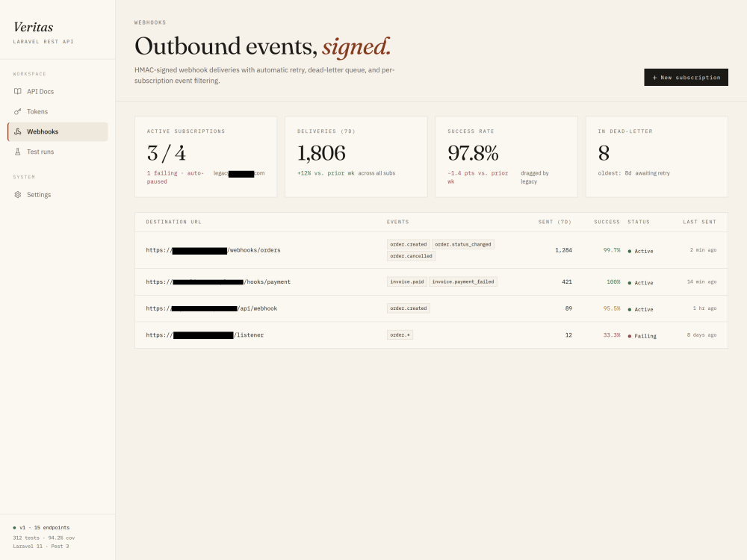Open the /api/webhook destination URL

[x=211, y=308]
